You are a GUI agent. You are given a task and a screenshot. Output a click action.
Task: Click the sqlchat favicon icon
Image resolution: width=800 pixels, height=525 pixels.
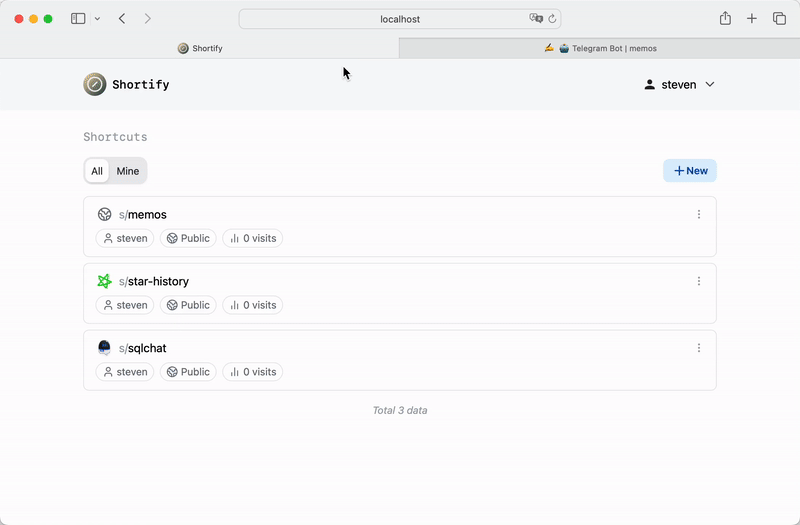tap(104, 348)
